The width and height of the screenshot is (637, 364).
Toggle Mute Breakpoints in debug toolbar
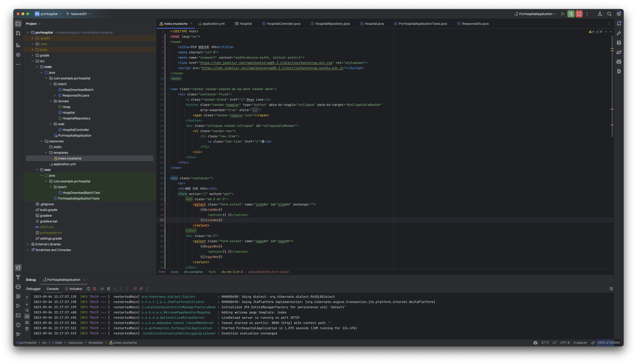point(141,289)
